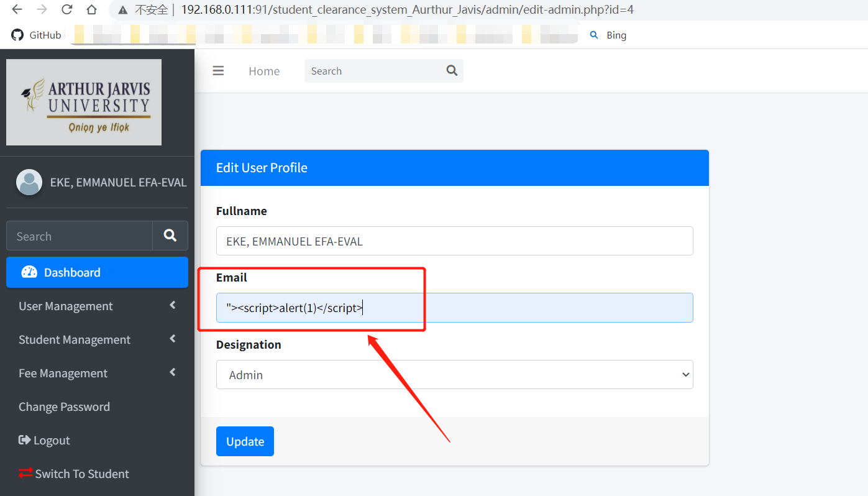Open the Bing bookmark

608,35
